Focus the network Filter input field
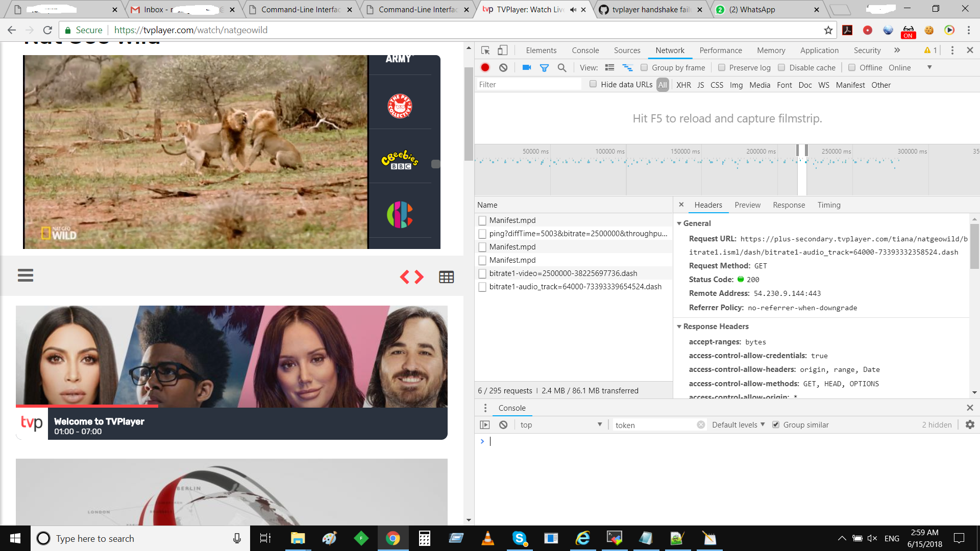The width and height of the screenshot is (980, 551). point(529,85)
